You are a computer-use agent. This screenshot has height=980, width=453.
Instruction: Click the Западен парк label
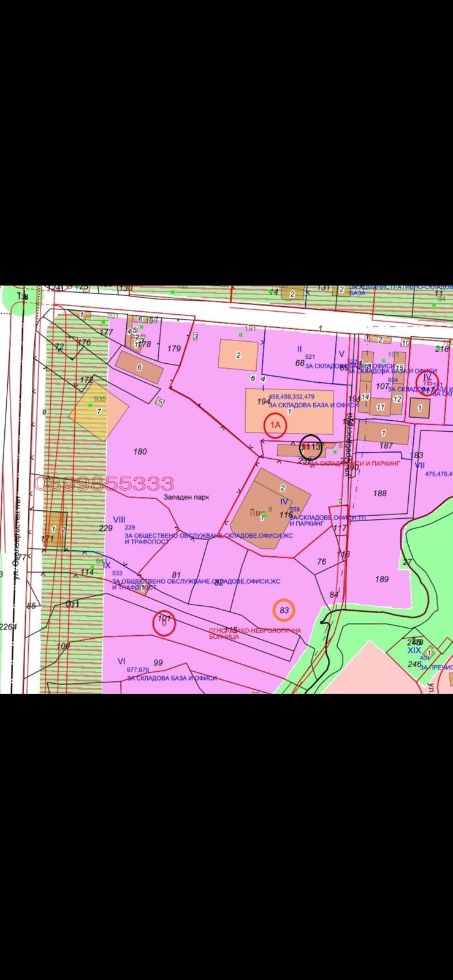[186, 497]
